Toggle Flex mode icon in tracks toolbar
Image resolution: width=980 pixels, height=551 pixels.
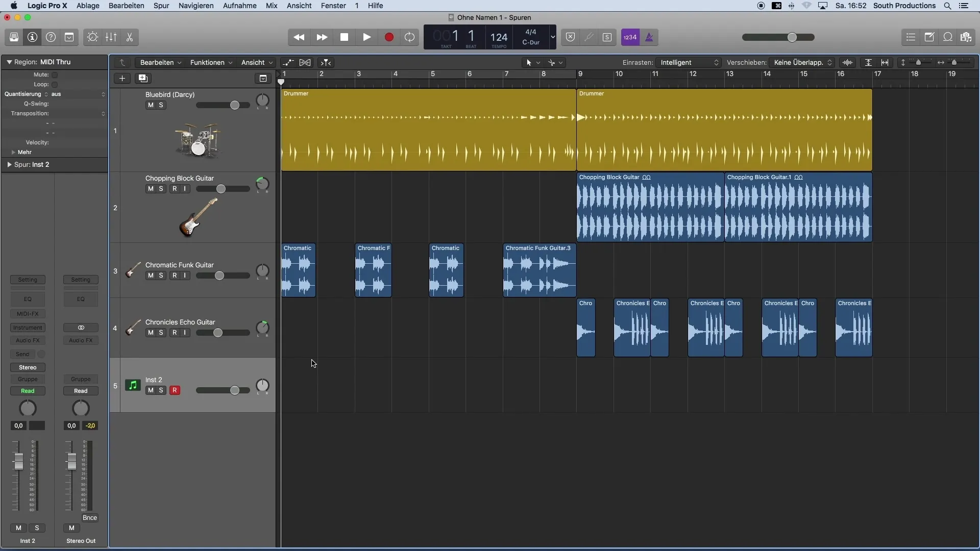coord(305,62)
